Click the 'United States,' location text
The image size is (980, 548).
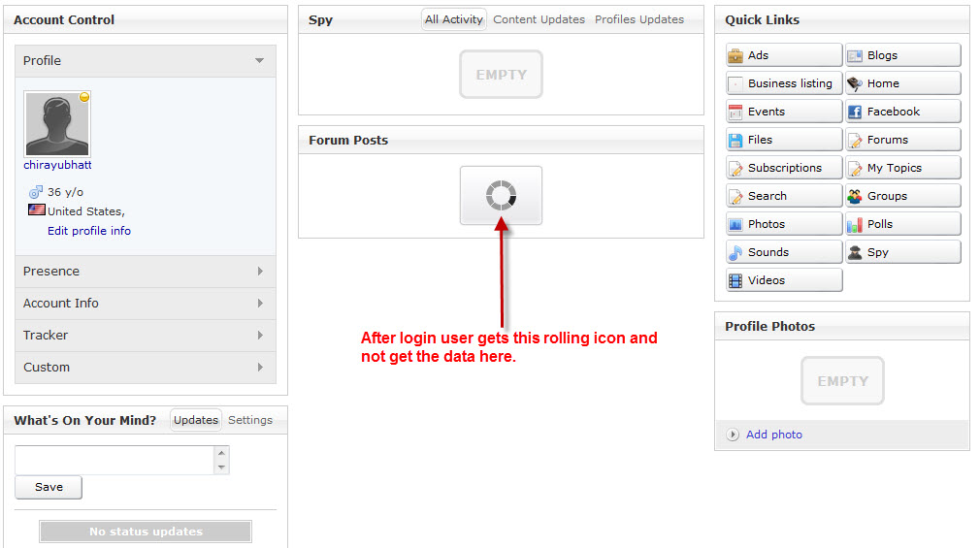(x=86, y=211)
